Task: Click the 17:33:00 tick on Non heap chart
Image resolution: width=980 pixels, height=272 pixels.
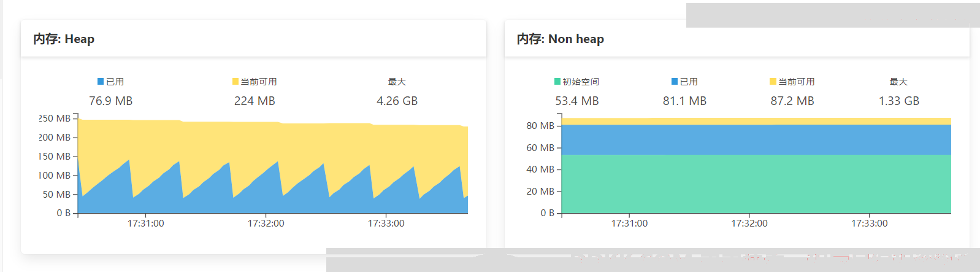Action: tap(869, 223)
